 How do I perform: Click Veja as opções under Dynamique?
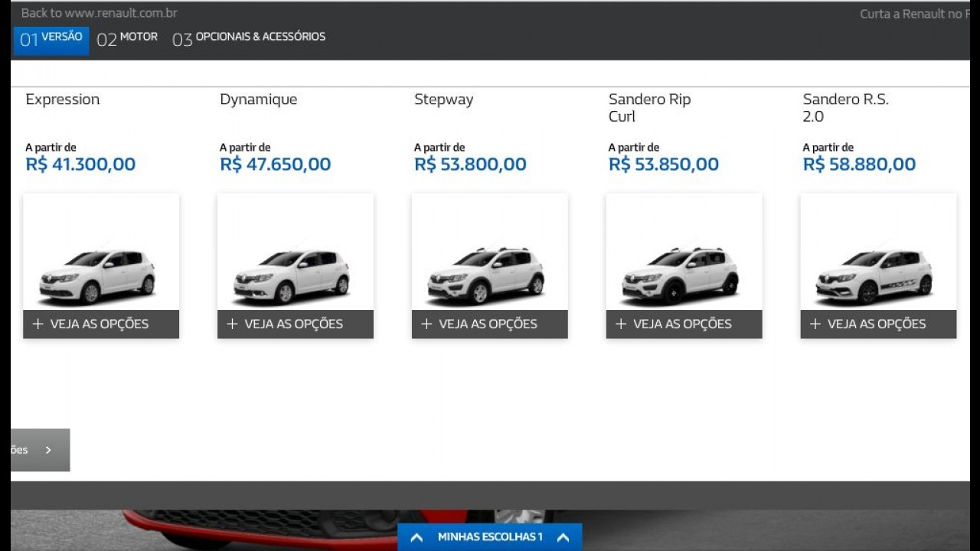(296, 324)
